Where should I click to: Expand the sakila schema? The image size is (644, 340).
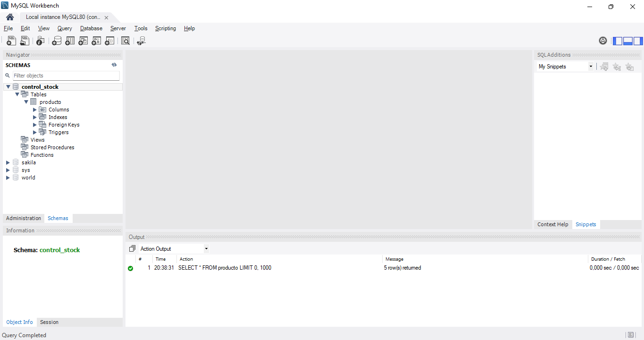8,162
